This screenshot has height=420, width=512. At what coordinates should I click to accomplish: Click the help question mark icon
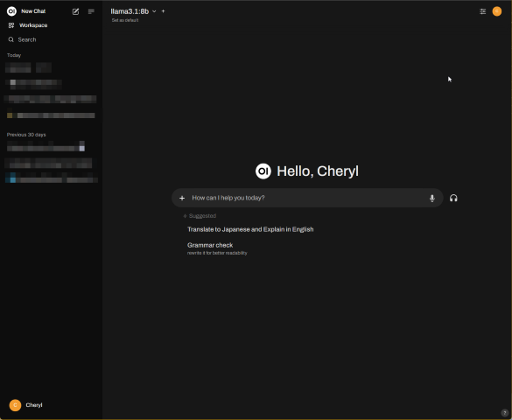(504, 413)
